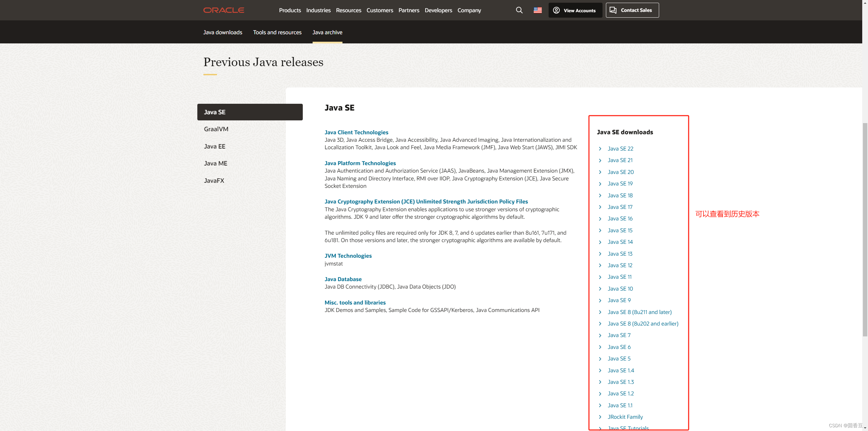This screenshot has width=868, height=431.
Task: Open Java Cryptography Extension policy files link
Action: pyautogui.click(x=426, y=201)
